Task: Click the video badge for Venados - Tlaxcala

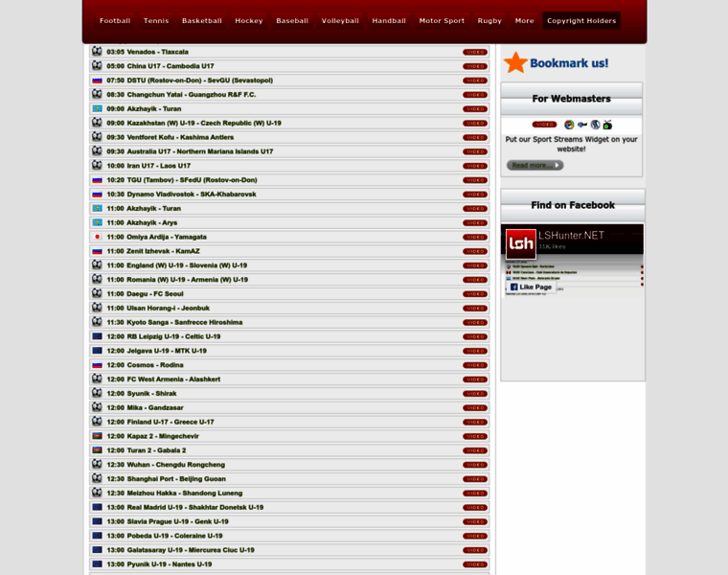Action: pyautogui.click(x=475, y=52)
